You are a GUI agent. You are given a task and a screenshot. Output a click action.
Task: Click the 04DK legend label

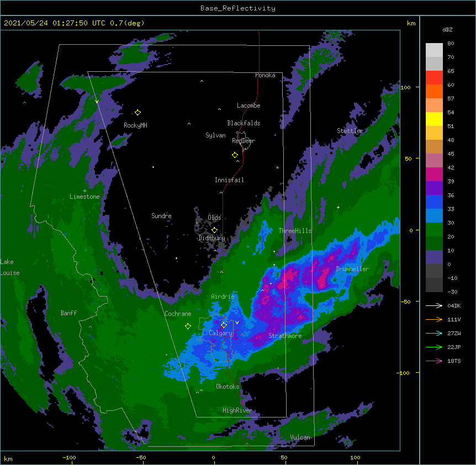pyautogui.click(x=454, y=305)
